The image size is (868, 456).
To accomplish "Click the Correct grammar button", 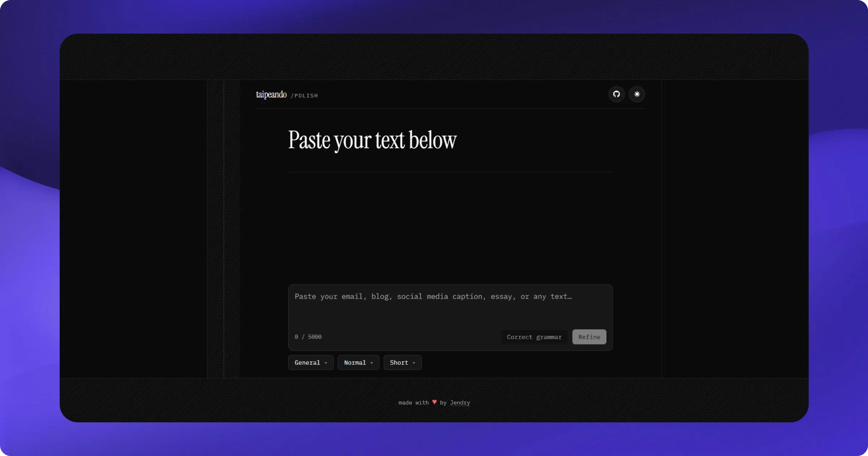I will pyautogui.click(x=534, y=337).
